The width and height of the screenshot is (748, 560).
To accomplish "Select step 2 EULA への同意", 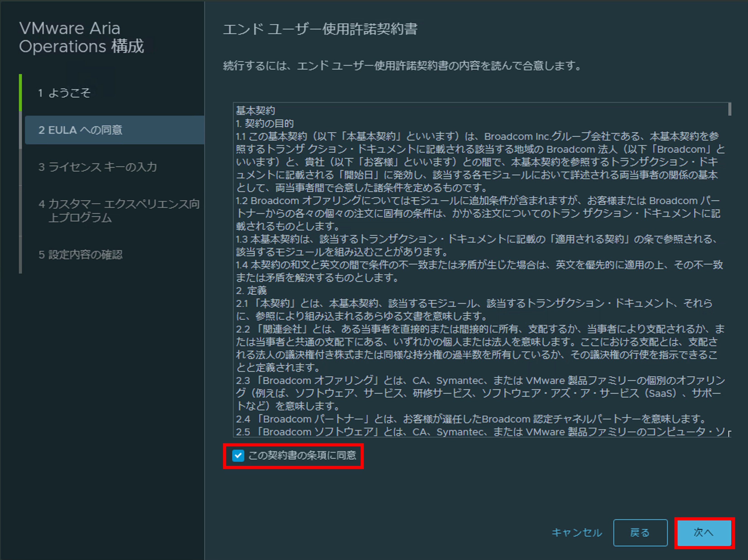I will click(80, 130).
